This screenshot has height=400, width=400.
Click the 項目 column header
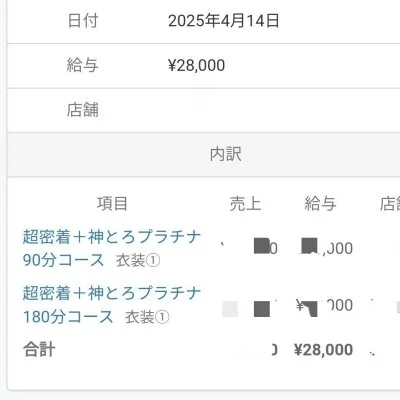(112, 204)
